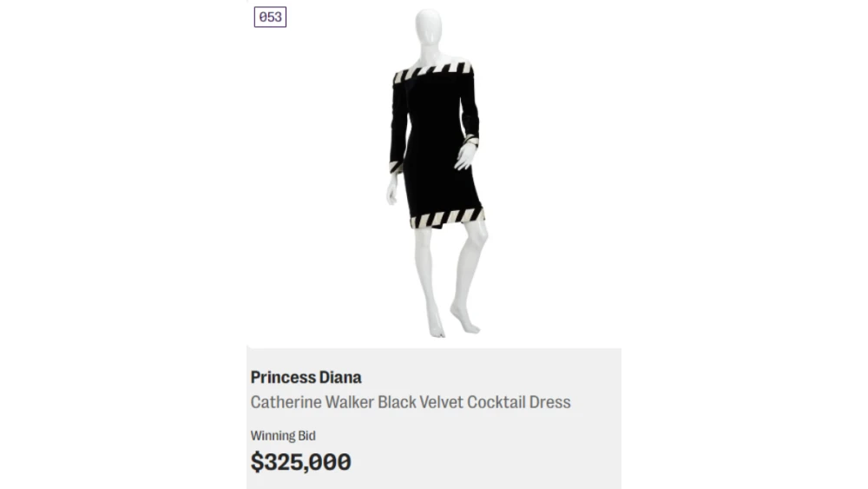Screen dimensions: 868x489
Task: Select the $325,000 winning bid amount
Action: tap(300, 462)
